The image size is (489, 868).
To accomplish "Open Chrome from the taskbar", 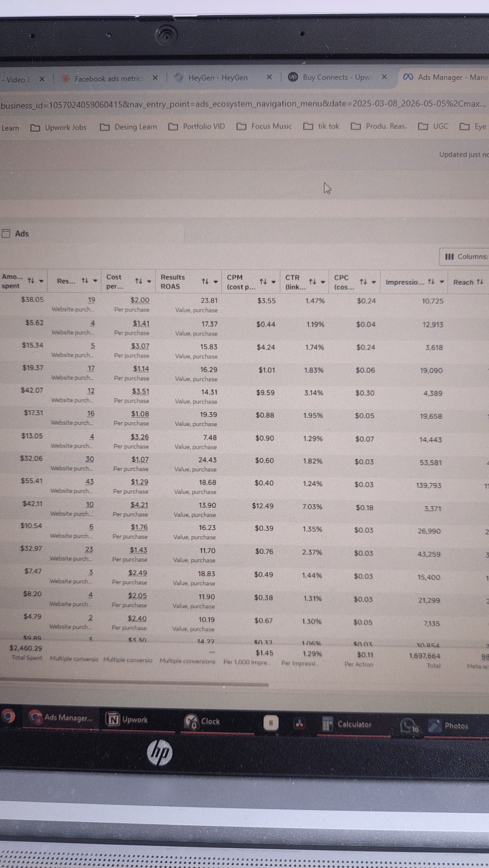I will point(9,715).
